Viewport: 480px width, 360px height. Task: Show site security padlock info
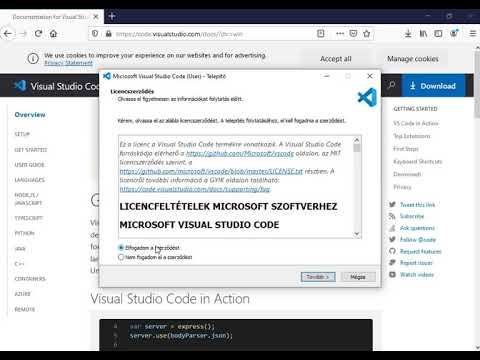pyautogui.click(x=108, y=34)
